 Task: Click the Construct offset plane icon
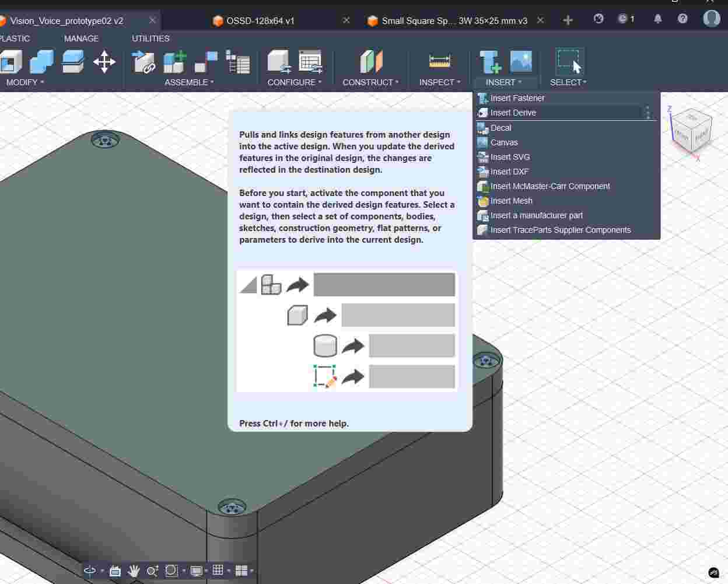coord(371,61)
